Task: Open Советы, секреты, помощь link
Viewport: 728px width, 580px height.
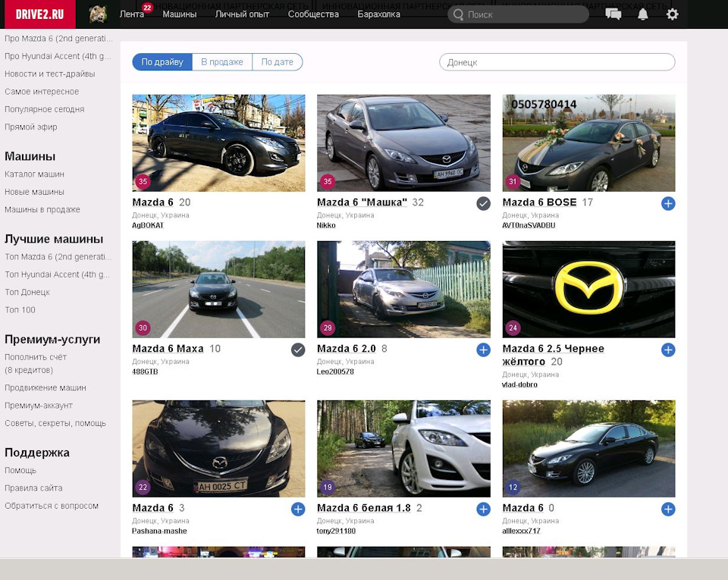Action: point(55,423)
